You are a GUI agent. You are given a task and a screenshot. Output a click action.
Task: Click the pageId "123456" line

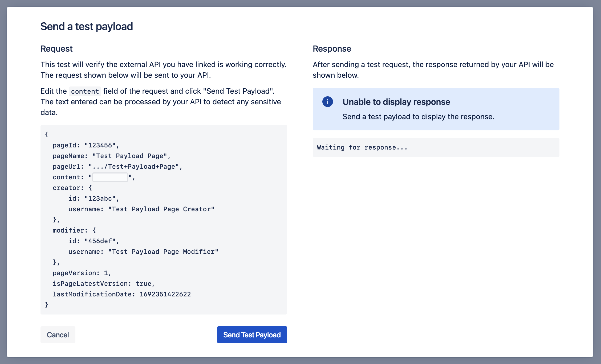[86, 145]
